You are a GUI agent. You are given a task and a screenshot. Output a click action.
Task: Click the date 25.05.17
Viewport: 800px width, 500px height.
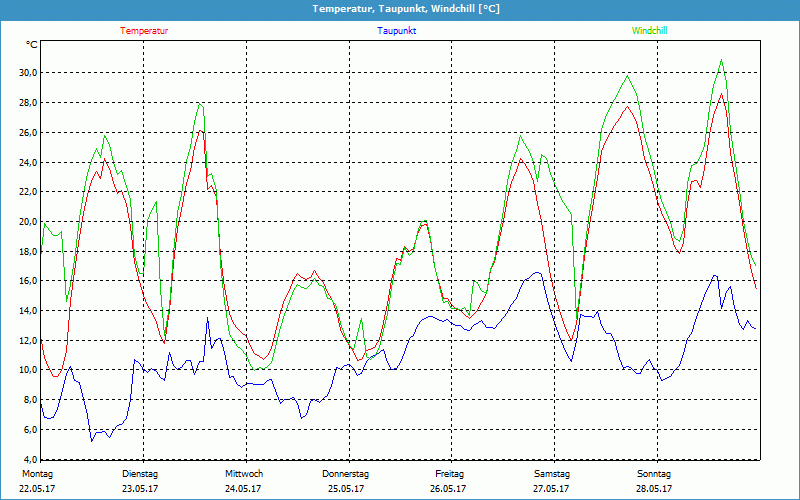(346, 489)
